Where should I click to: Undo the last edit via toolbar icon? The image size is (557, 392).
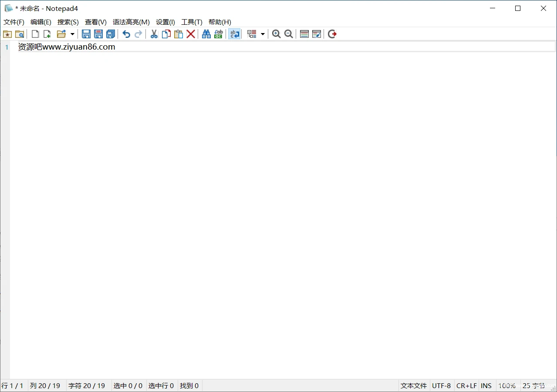point(126,34)
